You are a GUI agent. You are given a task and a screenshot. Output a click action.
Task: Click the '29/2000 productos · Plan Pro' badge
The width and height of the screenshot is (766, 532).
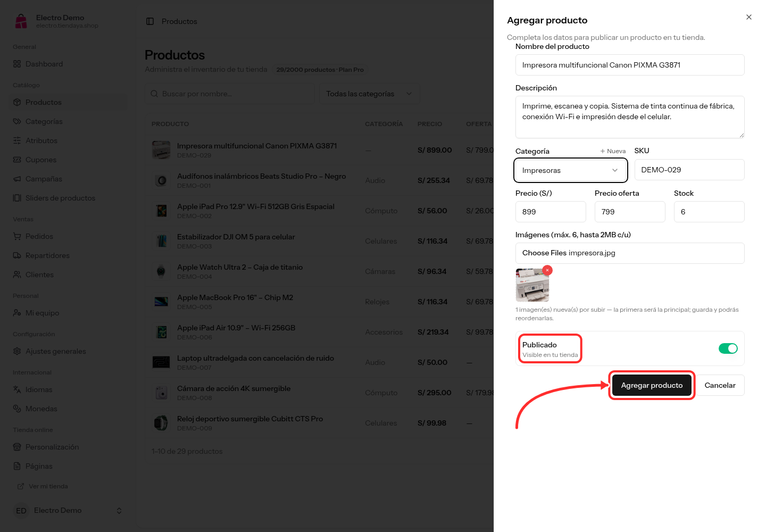pyautogui.click(x=320, y=70)
